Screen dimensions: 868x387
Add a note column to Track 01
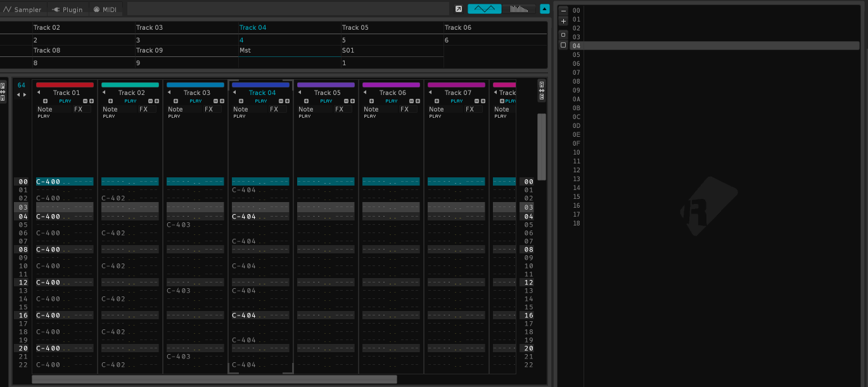pos(45,101)
